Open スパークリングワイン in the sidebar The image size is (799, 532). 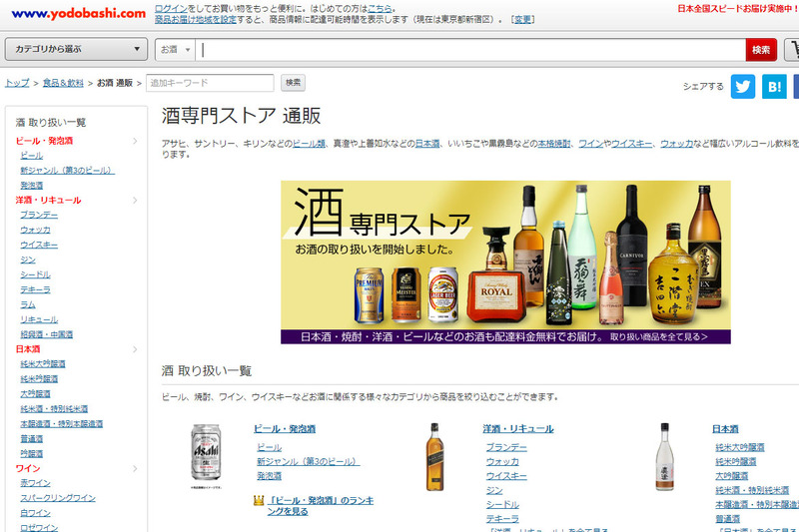pyautogui.click(x=58, y=498)
